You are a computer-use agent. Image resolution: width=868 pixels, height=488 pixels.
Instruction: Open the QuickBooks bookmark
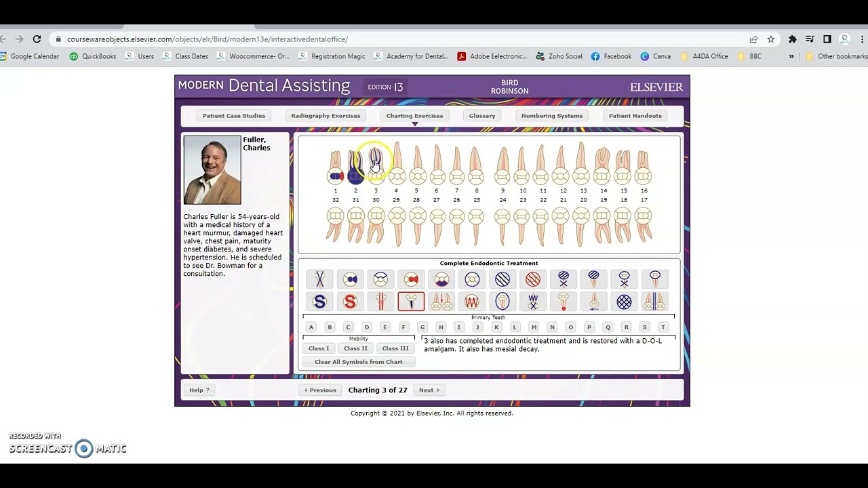[93, 56]
